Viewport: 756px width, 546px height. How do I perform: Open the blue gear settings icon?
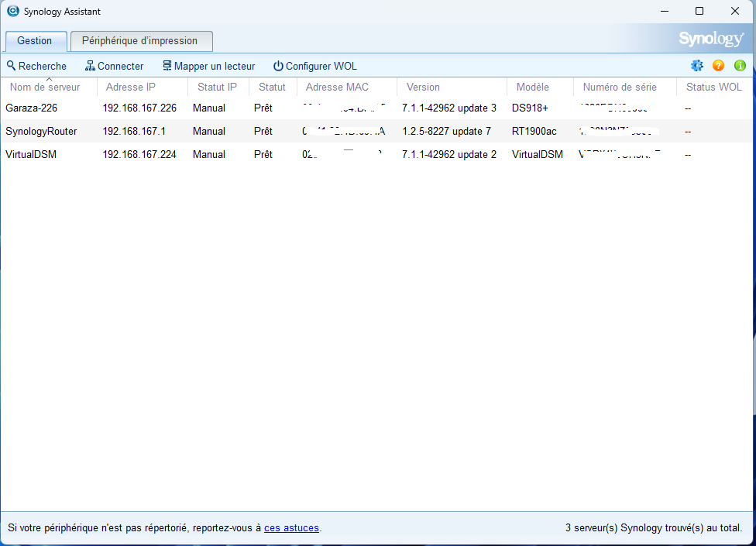point(696,66)
